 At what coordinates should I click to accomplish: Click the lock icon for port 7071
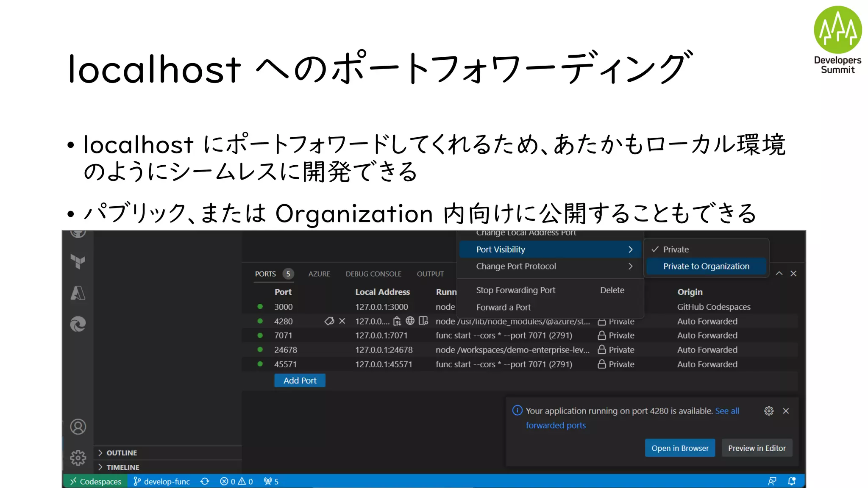[601, 335]
